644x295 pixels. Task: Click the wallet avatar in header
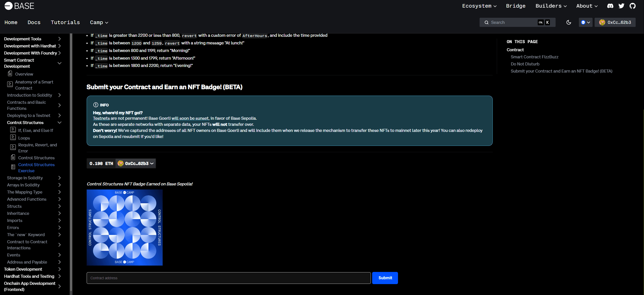[602, 22]
